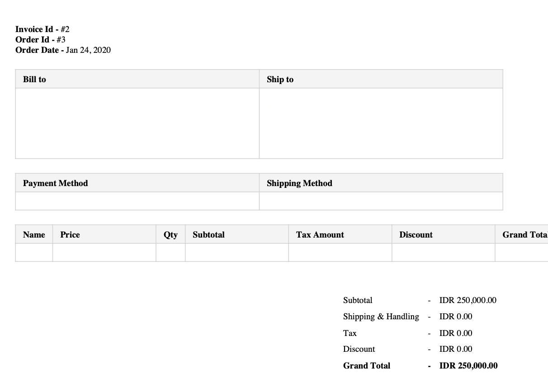Click the empty Bill to address cell

[137, 123]
